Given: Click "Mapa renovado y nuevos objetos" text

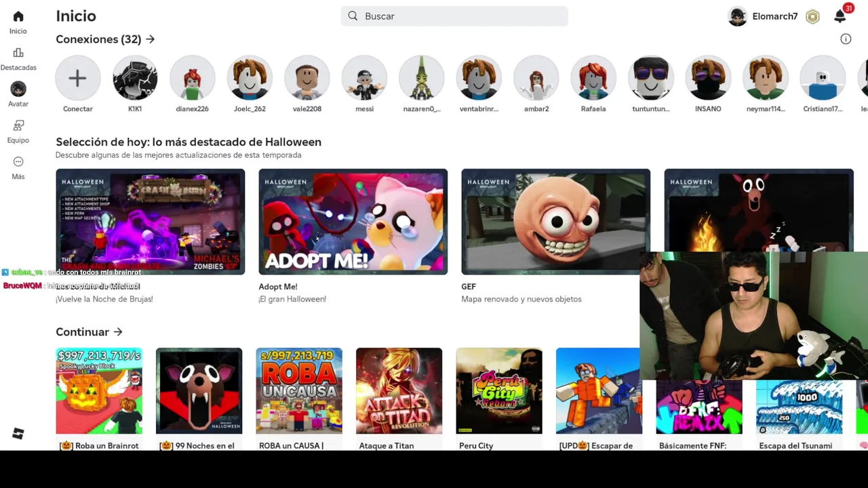Looking at the screenshot, I should [x=521, y=299].
